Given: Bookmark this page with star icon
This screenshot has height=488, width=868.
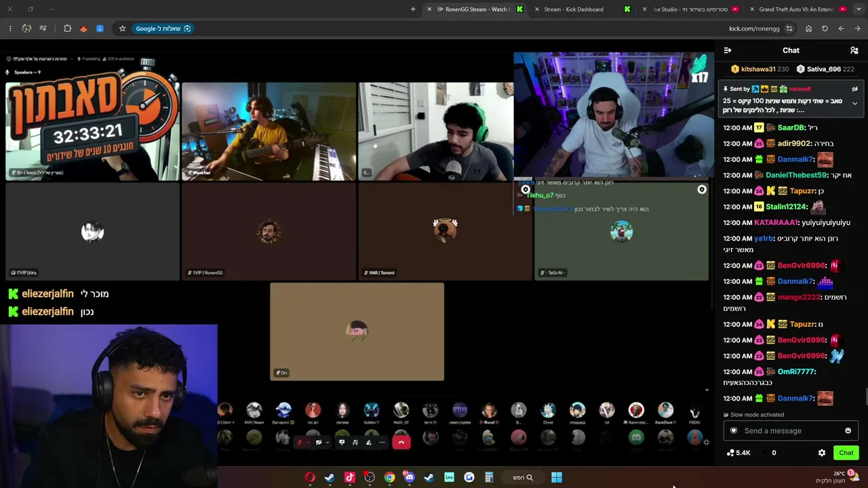Looking at the screenshot, I should (122, 28).
